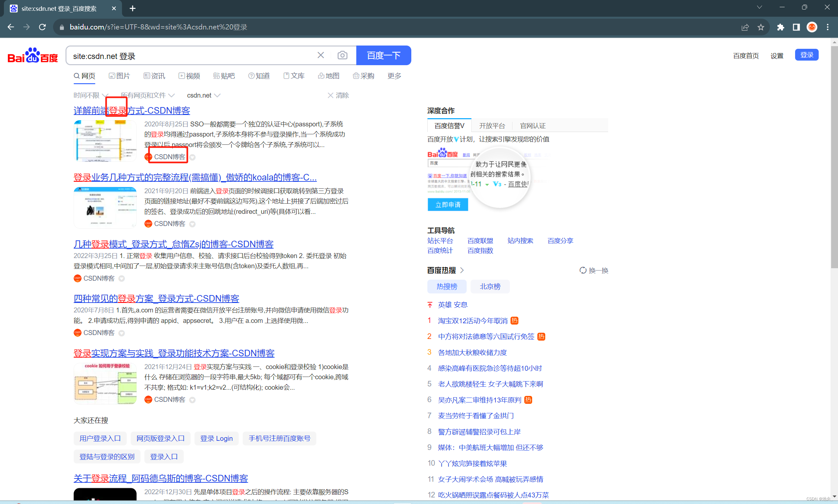Expand dropdown next to the first CSDN博客 source

point(193,157)
